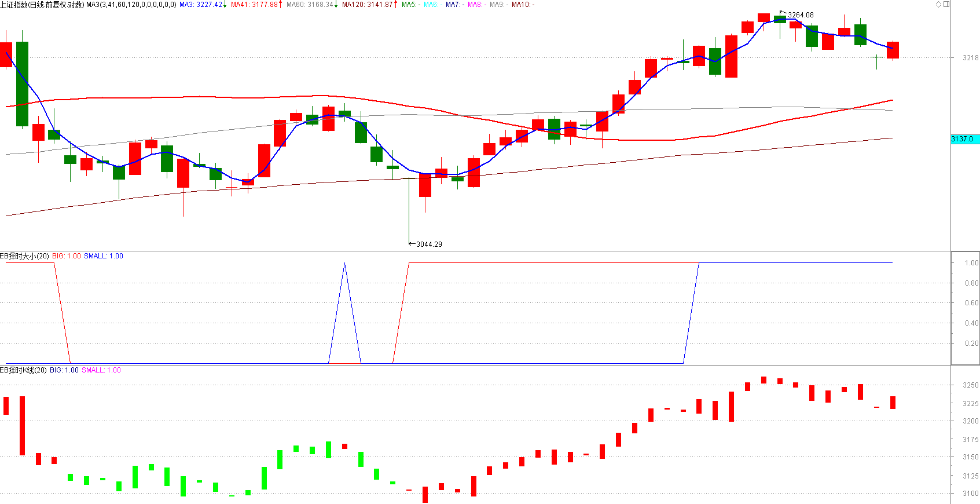The height and width of the screenshot is (504, 980).
Task: Click the 3125 axis label in K线 panel
Action: (971, 476)
